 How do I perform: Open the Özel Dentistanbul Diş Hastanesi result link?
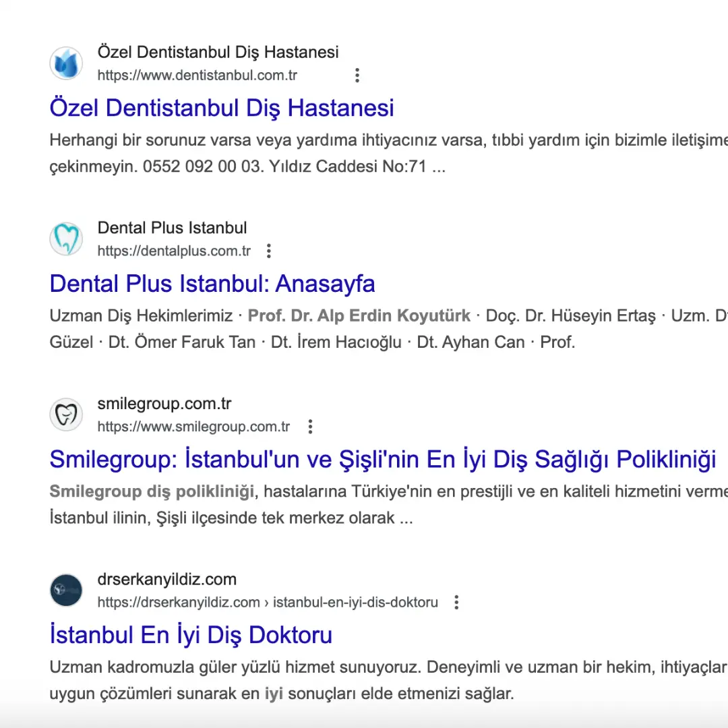(221, 107)
